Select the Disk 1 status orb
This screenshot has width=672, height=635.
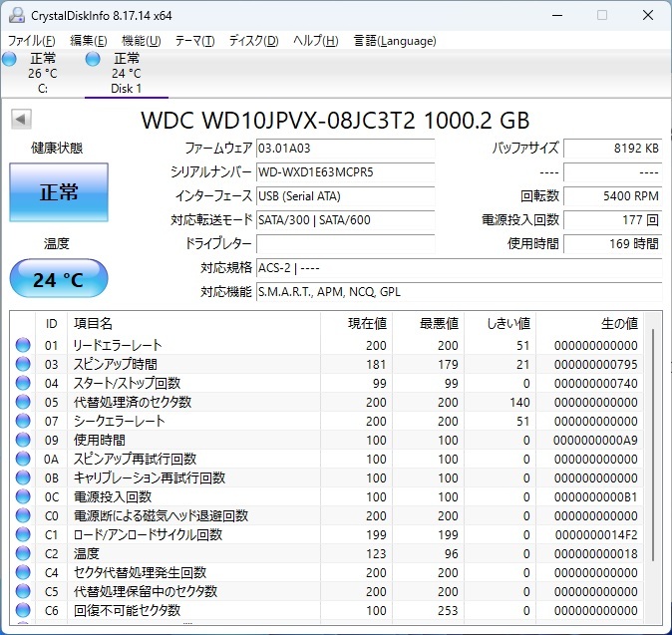point(94,60)
